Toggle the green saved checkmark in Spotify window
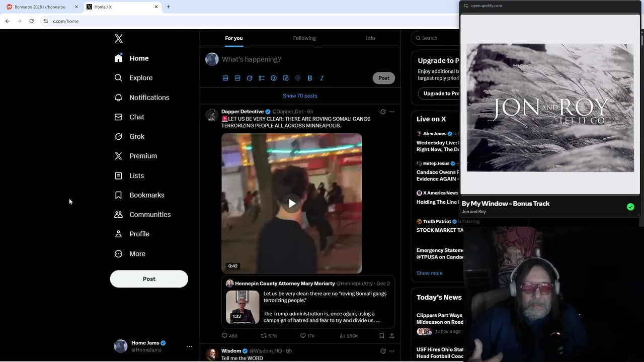This screenshot has width=644, height=362. click(x=630, y=207)
